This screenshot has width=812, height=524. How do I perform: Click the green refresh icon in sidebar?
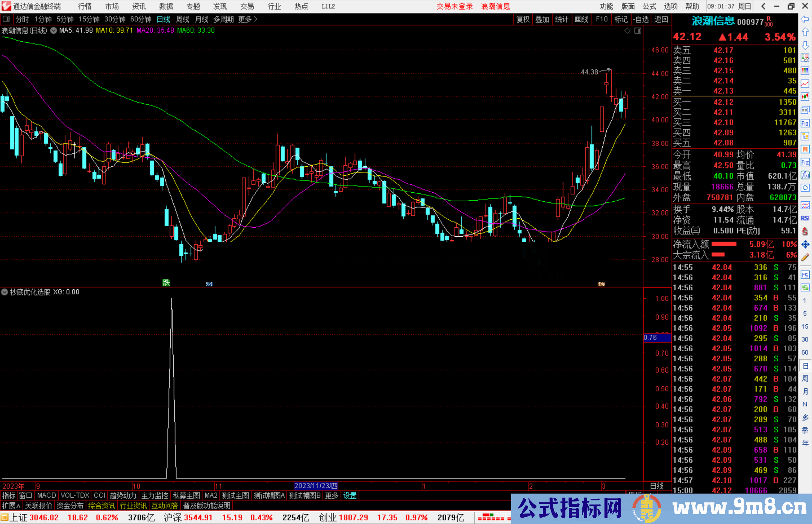point(805,288)
